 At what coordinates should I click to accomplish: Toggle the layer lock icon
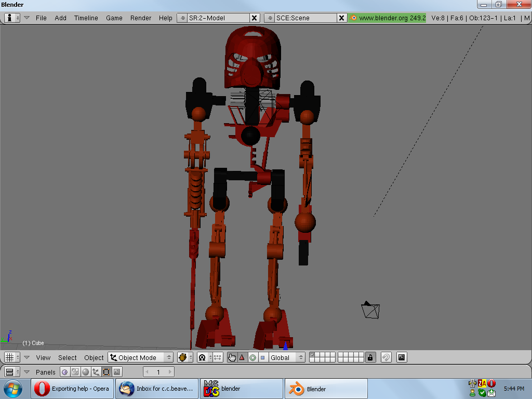[370, 357]
